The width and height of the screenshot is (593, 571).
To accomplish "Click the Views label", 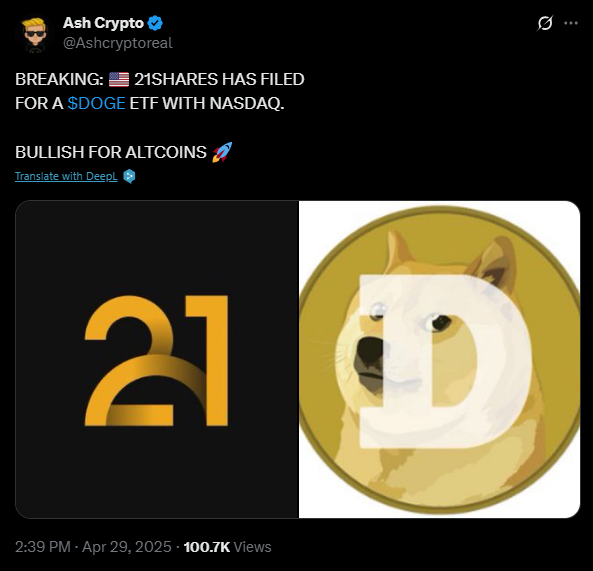I will 252,547.
